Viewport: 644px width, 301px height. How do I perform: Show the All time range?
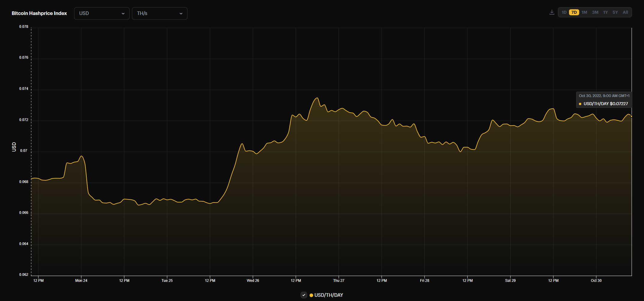[x=625, y=12]
